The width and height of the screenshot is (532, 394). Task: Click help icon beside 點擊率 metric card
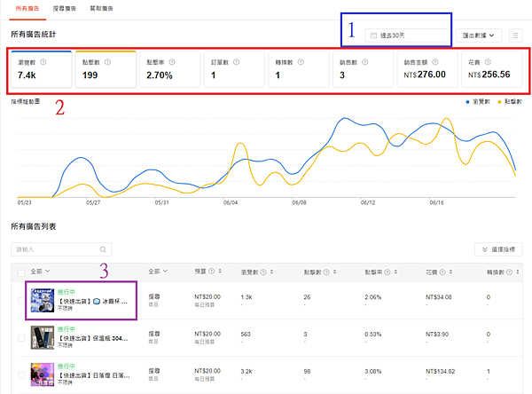172,62
